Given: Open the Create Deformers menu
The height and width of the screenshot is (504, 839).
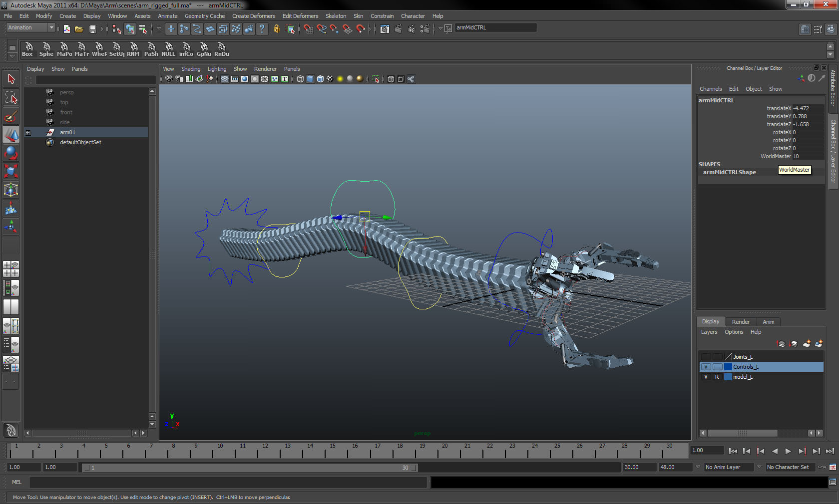Looking at the screenshot, I should pyautogui.click(x=254, y=16).
